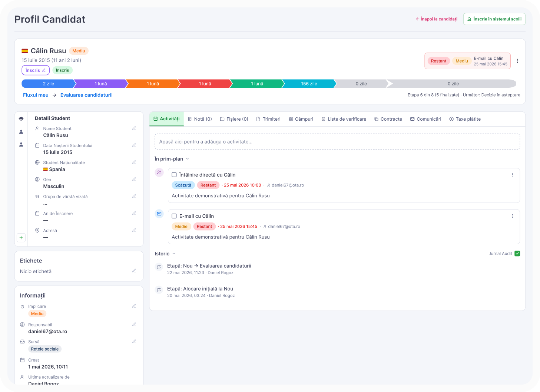The width and height of the screenshot is (540, 392).
Task: Select the graduation cap student details icon
Action: click(x=21, y=119)
